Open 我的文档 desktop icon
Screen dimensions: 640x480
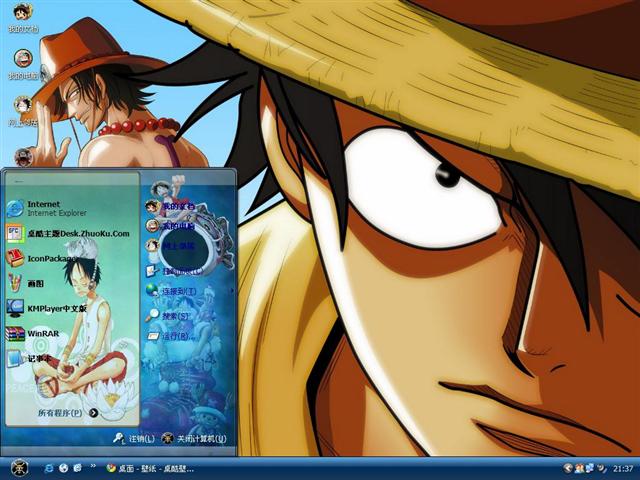pos(22,18)
